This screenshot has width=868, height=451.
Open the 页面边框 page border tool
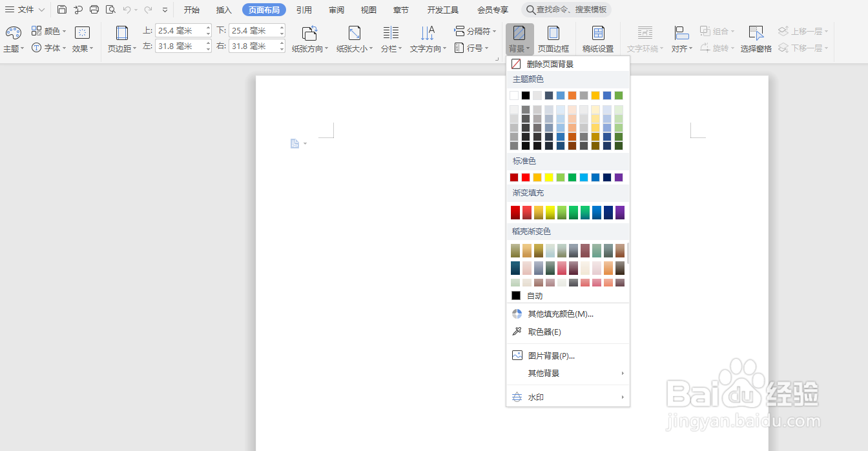[553, 39]
